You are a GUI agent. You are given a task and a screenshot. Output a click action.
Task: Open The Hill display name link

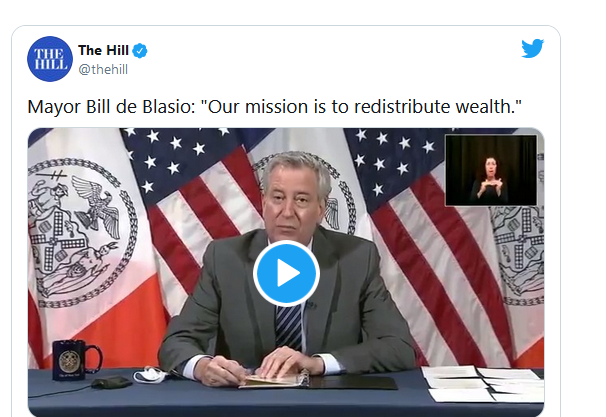tap(103, 50)
